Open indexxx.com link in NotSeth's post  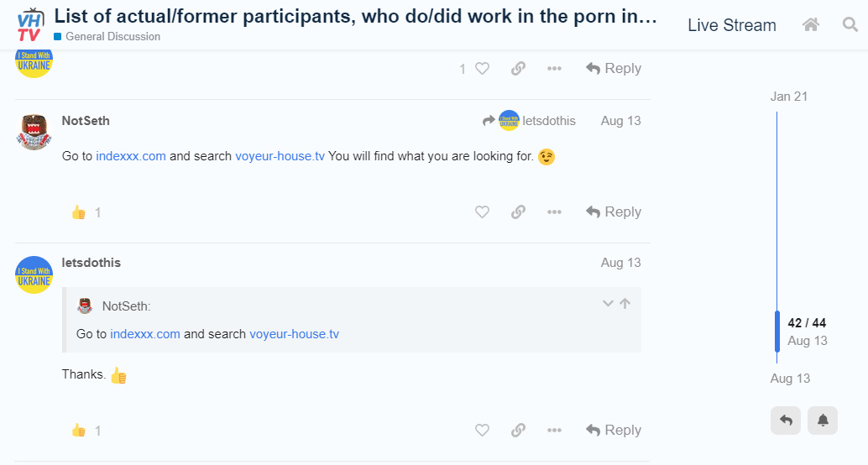(x=131, y=156)
